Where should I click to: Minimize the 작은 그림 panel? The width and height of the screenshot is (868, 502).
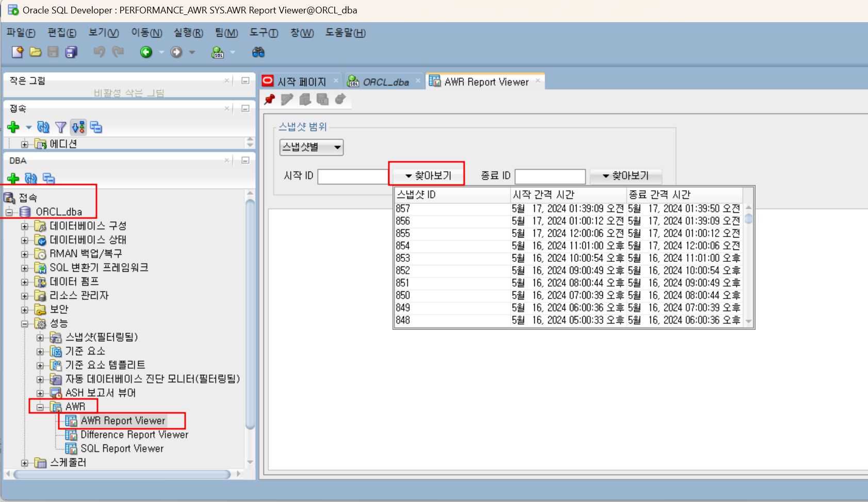point(245,81)
